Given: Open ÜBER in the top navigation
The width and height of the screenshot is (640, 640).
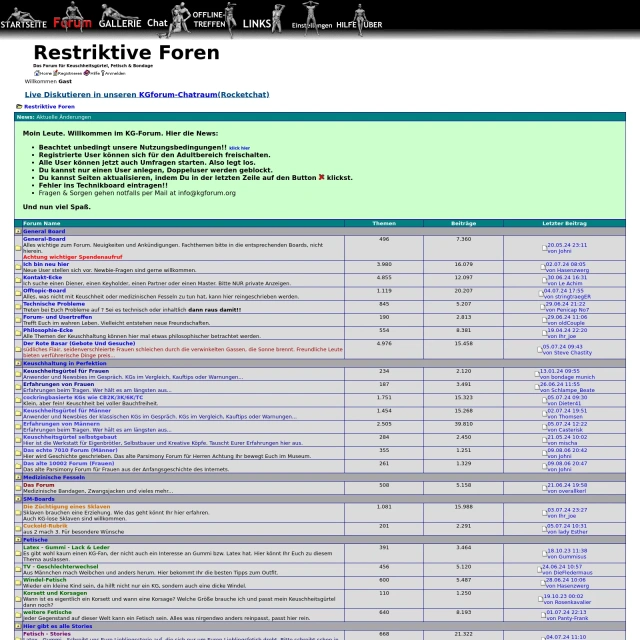Looking at the screenshot, I should coord(373,25).
